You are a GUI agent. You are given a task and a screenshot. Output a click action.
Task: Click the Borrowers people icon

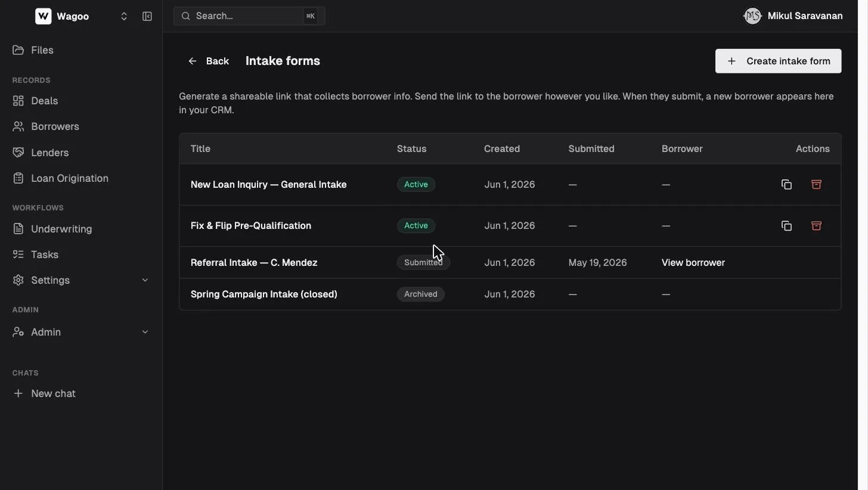click(x=18, y=126)
